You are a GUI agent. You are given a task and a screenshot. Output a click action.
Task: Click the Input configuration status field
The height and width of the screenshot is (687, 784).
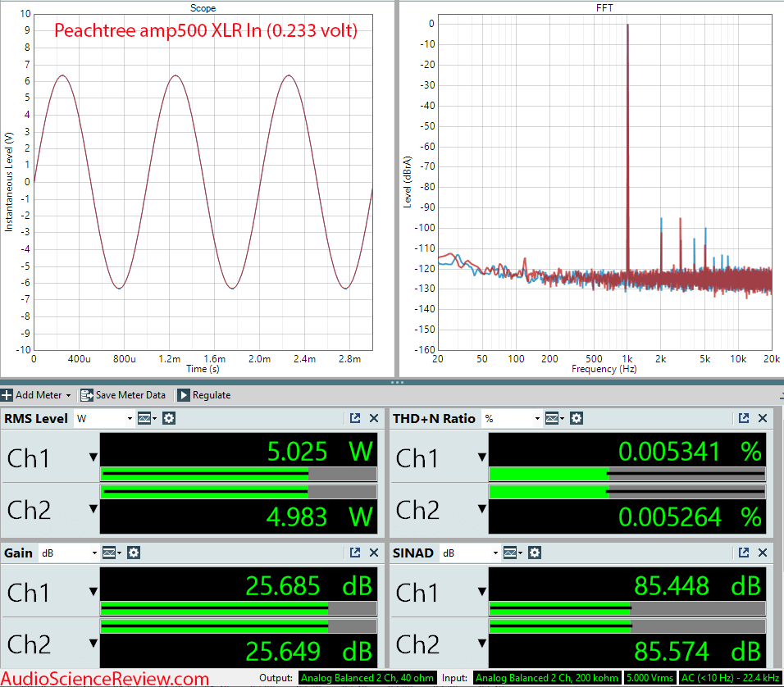click(x=548, y=678)
